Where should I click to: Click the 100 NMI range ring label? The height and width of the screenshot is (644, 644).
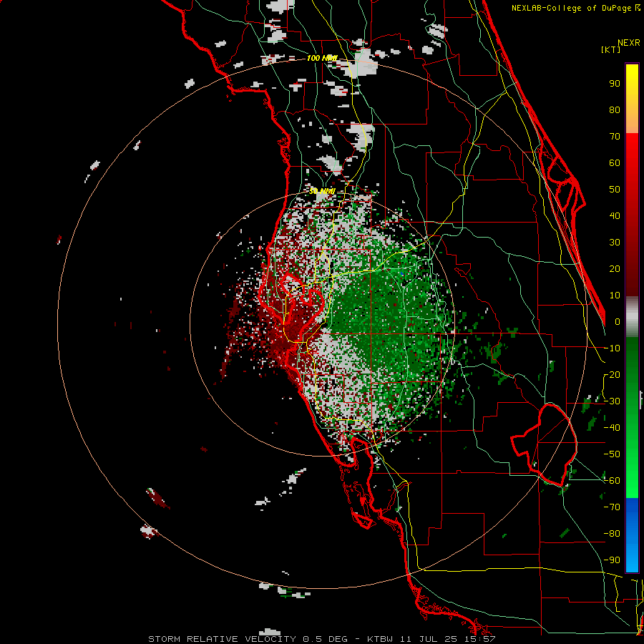coord(322,59)
